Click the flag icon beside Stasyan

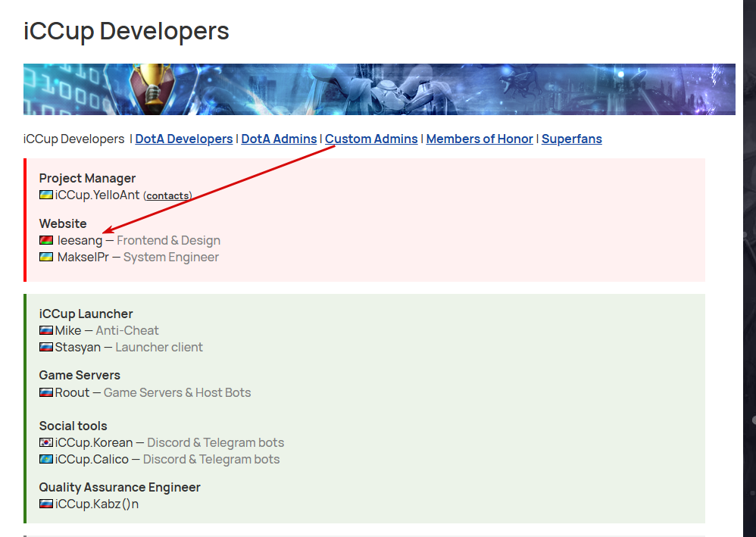pyautogui.click(x=45, y=347)
